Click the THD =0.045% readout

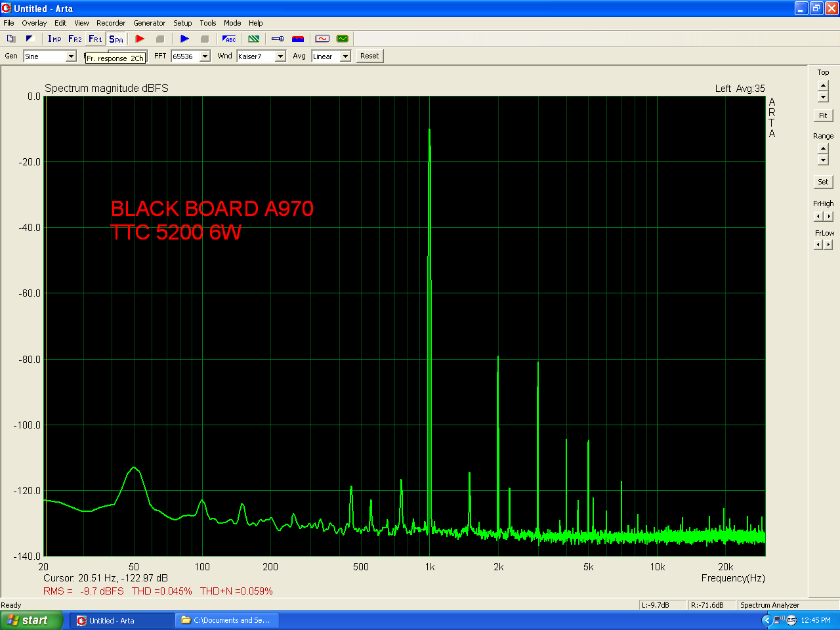[x=162, y=591]
